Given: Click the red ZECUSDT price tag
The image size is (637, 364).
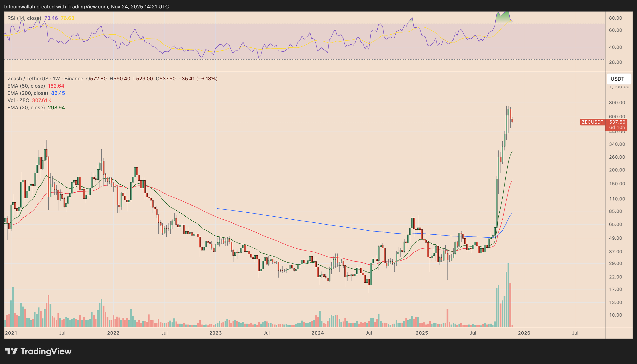Looking at the screenshot, I should tap(593, 122).
